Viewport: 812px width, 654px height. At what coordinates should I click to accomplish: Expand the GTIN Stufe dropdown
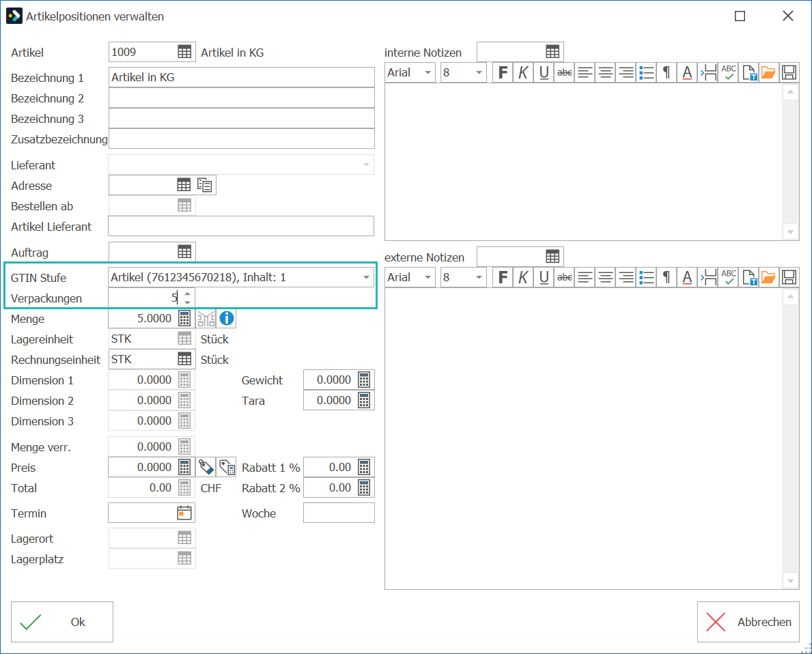pyautogui.click(x=366, y=278)
